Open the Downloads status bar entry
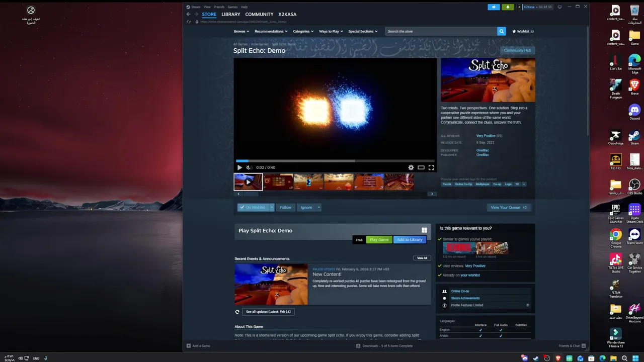Viewport: 644px width, 362px height. pyautogui.click(x=384, y=346)
